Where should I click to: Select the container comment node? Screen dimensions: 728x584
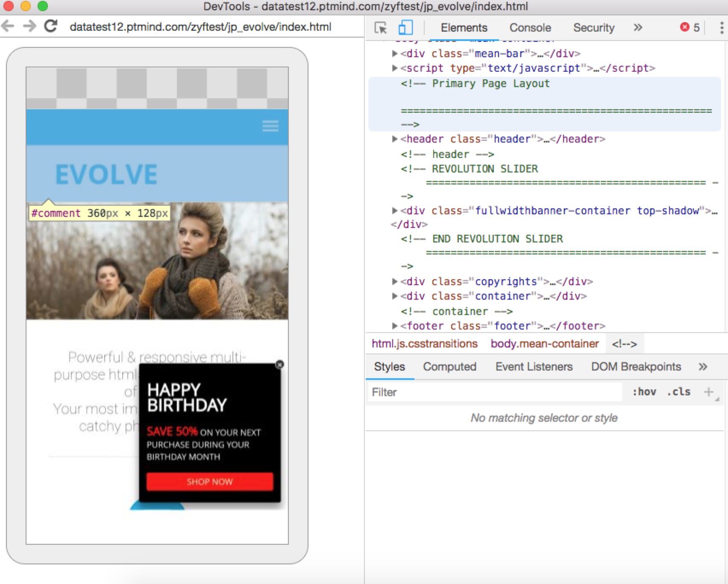(x=457, y=311)
